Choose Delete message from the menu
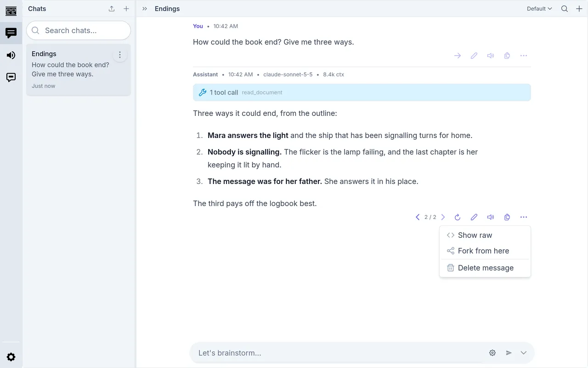The width and height of the screenshot is (588, 368). pos(485,268)
